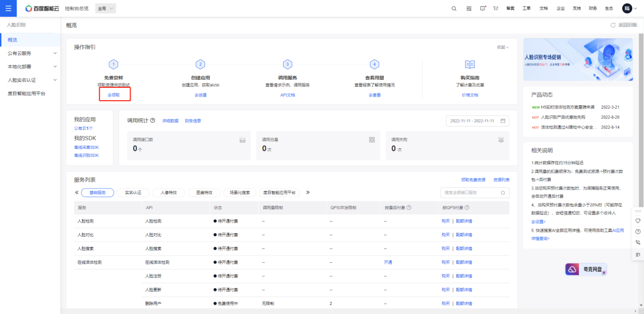Open 工单 in the top menu
644x314 pixels.
click(527, 9)
